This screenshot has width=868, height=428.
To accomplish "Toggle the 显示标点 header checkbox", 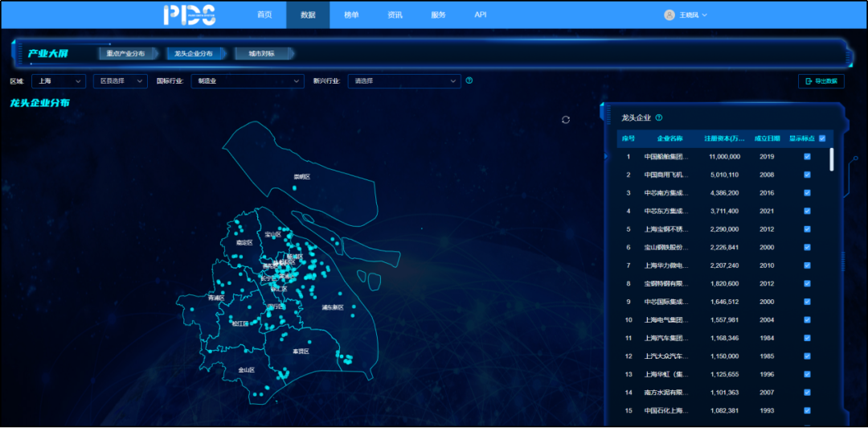I will [821, 138].
